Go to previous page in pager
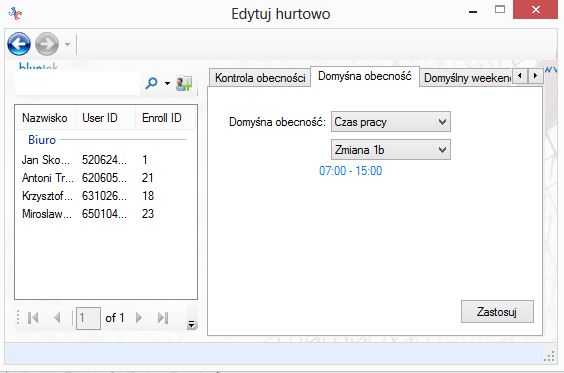Screen dimensions: 564x373 pos(57,318)
